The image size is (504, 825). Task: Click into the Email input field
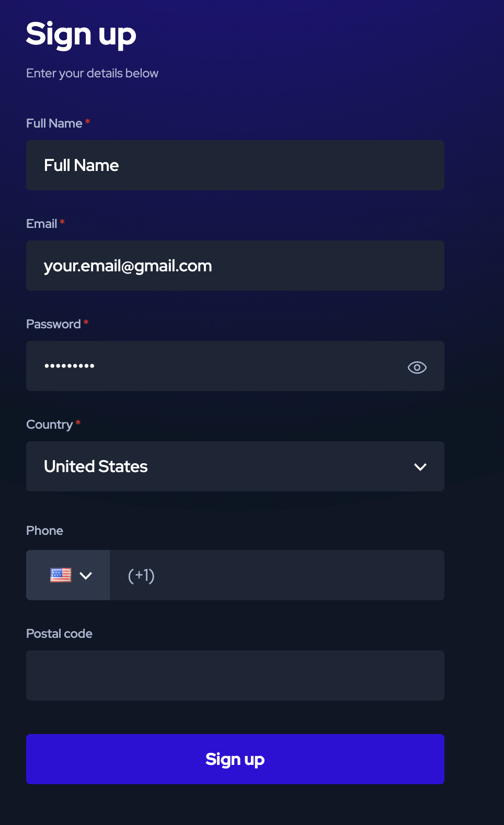coord(235,266)
